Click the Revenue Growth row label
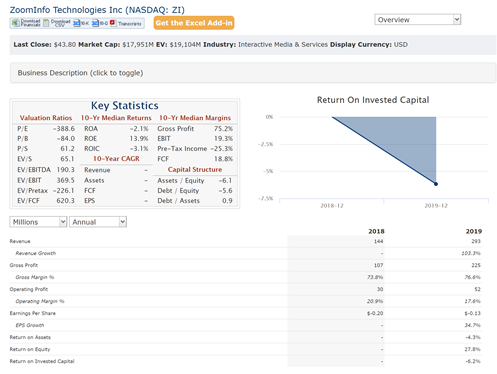The image size is (497, 374). [x=36, y=253]
